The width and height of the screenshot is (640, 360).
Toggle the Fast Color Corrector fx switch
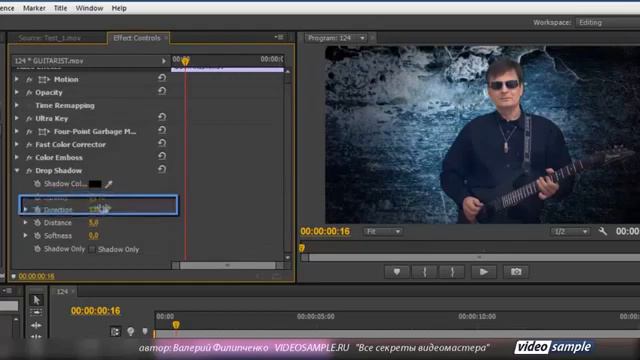tap(29, 145)
